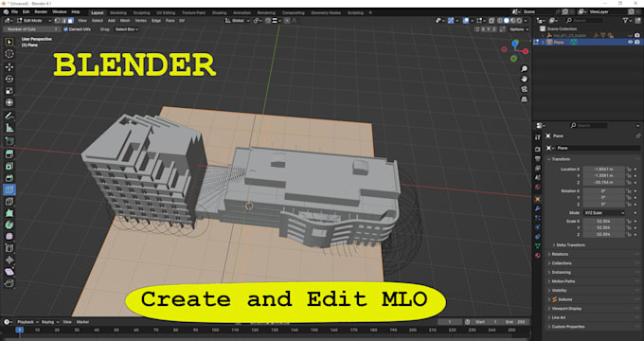Open the XYZ Euler rotation mode dropdown
644x341 pixels.
tap(604, 213)
